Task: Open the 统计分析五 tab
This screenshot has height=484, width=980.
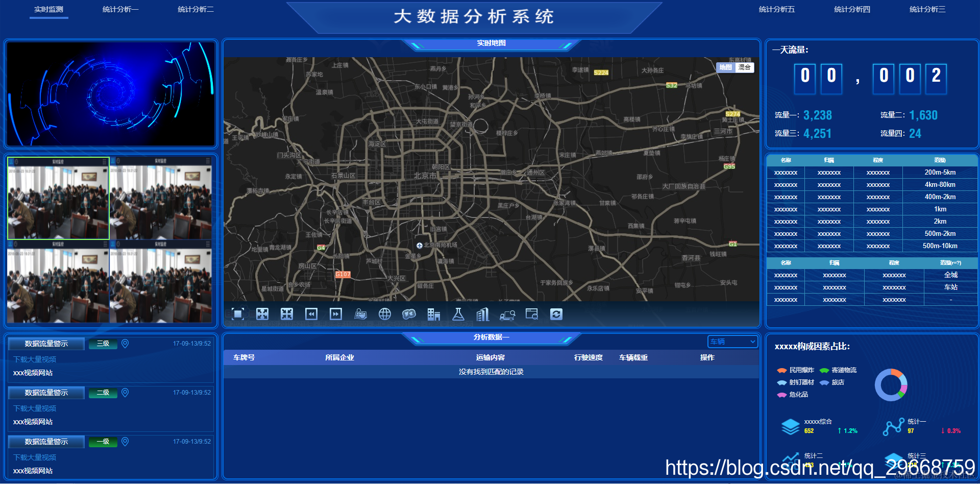Action: tap(777, 9)
